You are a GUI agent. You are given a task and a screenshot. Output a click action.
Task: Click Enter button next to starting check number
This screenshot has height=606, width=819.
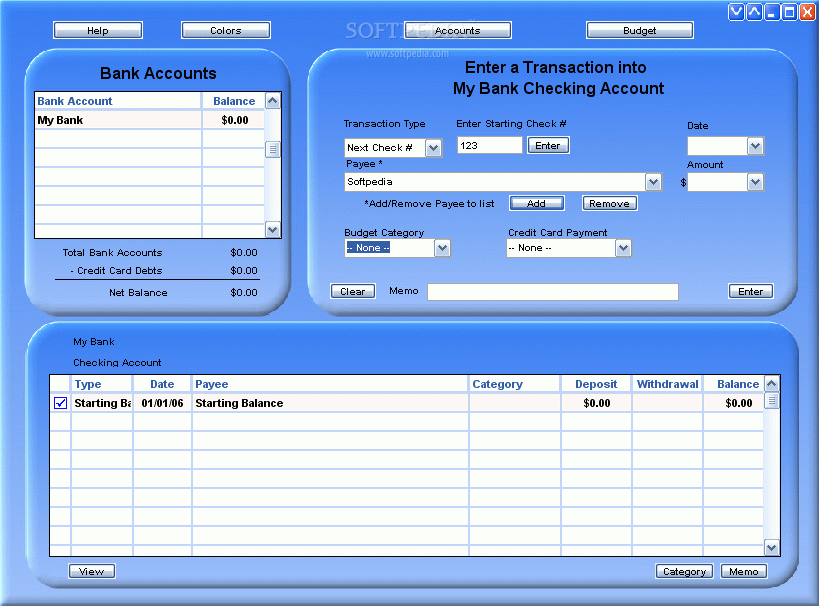pos(548,145)
